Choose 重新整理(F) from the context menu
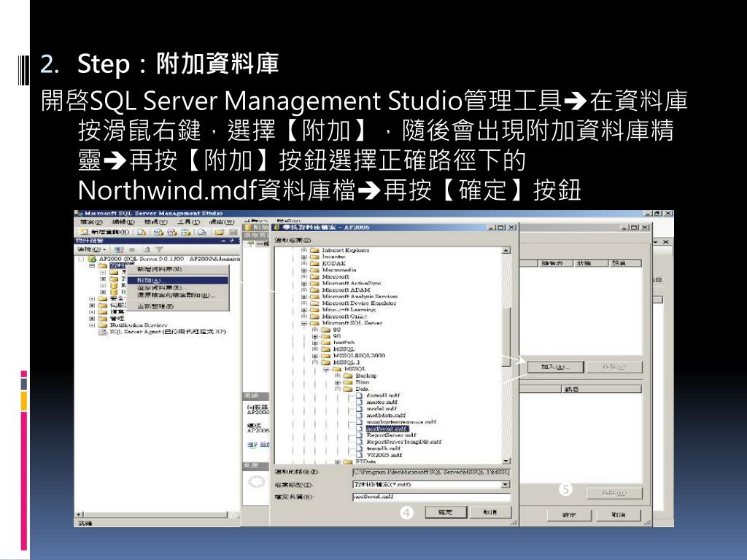The height and width of the screenshot is (560, 747). tap(178, 306)
